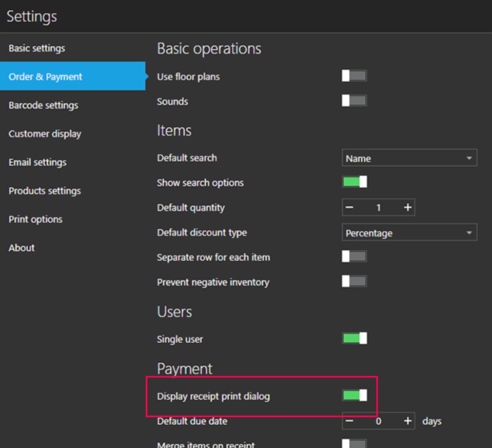Viewport: 492px width, 448px height.
Task: Decrease Default due date days with minus
Action: point(350,421)
